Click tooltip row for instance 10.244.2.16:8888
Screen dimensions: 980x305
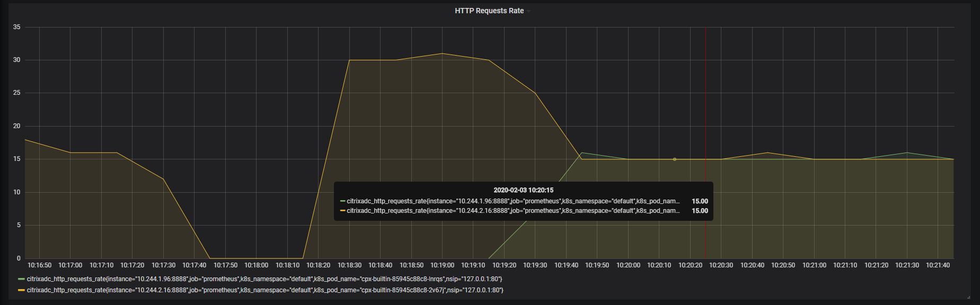(x=524, y=211)
